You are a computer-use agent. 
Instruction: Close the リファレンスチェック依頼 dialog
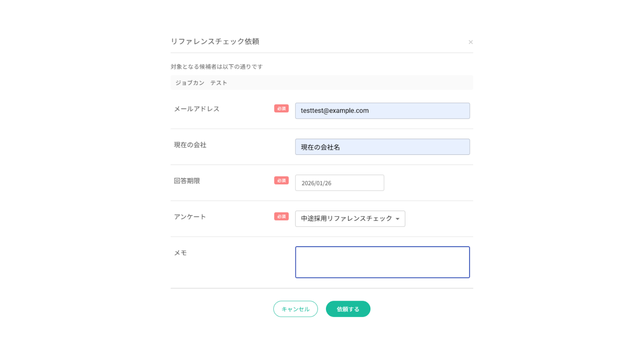coord(471,42)
